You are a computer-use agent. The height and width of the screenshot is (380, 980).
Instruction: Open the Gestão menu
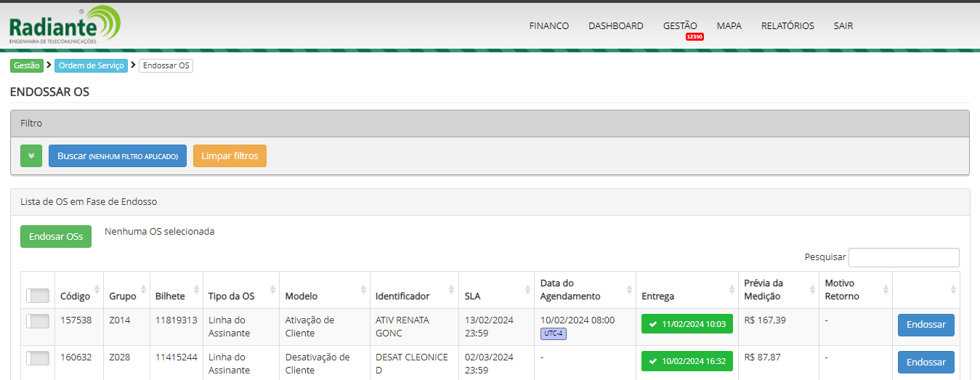(x=679, y=25)
